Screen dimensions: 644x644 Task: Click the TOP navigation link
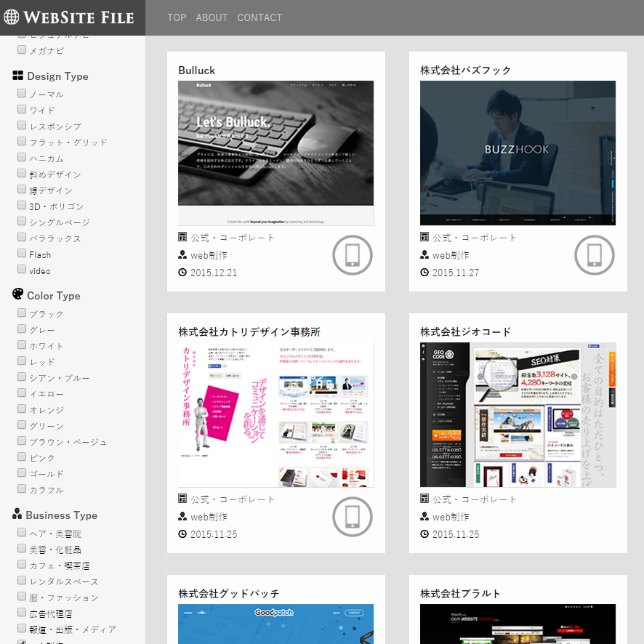pyautogui.click(x=177, y=17)
